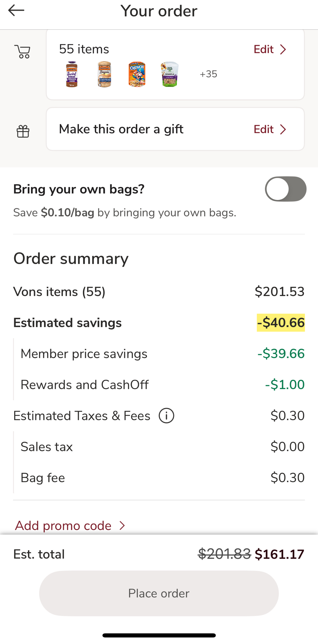Open gift options Edit chevron
Screen dimensions: 318x644
[283, 129]
